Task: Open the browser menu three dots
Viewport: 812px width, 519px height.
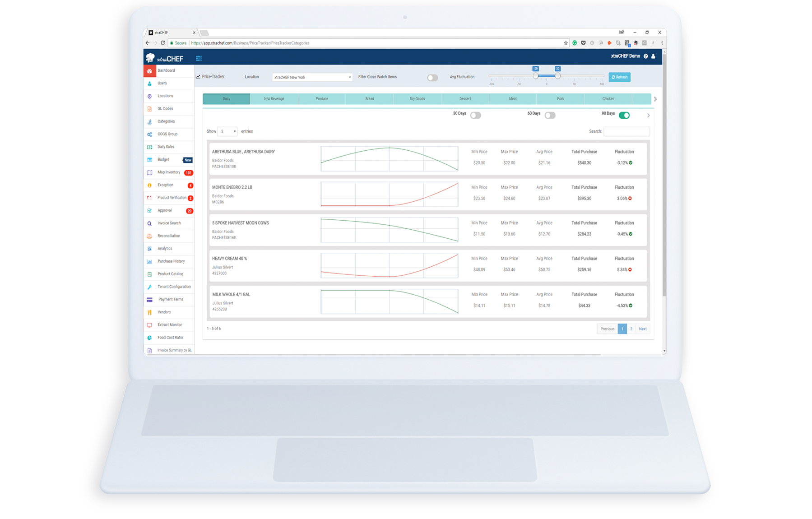Action: tap(662, 43)
